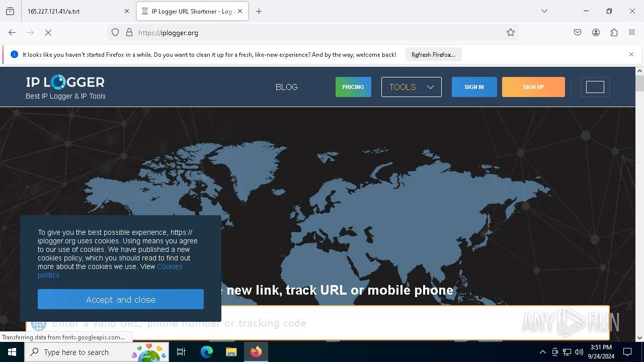This screenshot has height=362, width=644.
Task: Click tray icon left of network
Action: tap(555, 352)
